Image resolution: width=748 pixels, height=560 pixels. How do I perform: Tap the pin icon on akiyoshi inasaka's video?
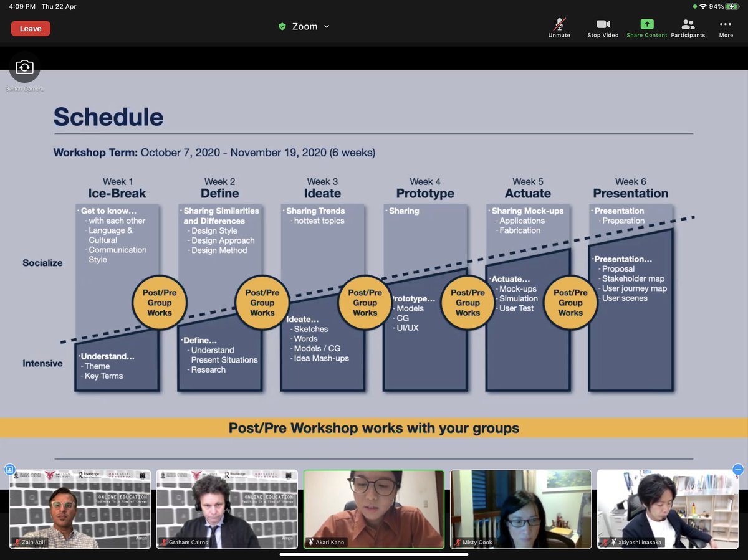613,542
